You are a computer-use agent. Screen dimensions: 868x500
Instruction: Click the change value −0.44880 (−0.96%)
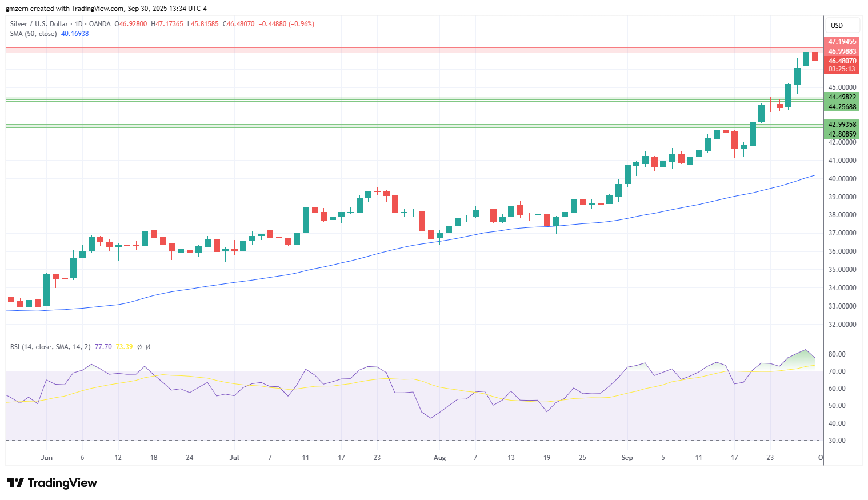286,24
